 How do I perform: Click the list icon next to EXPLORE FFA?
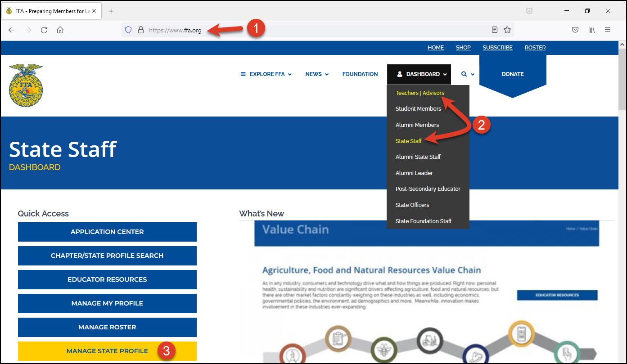243,74
